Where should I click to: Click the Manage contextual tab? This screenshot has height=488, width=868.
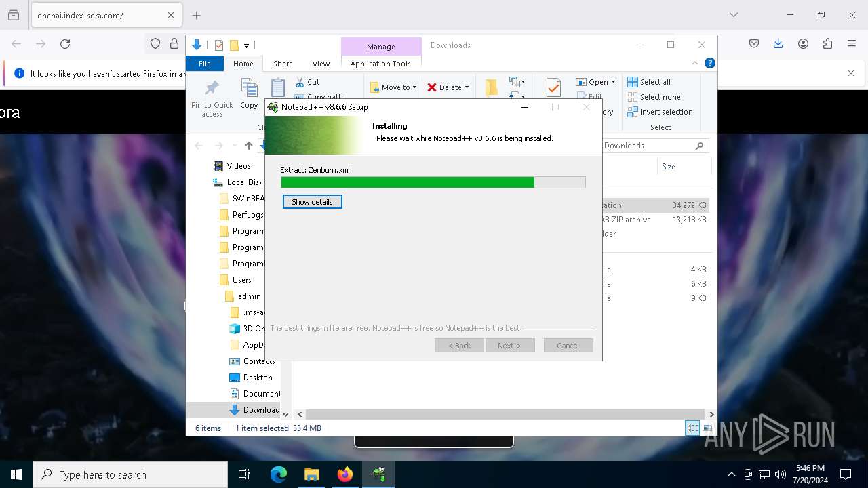(380, 47)
